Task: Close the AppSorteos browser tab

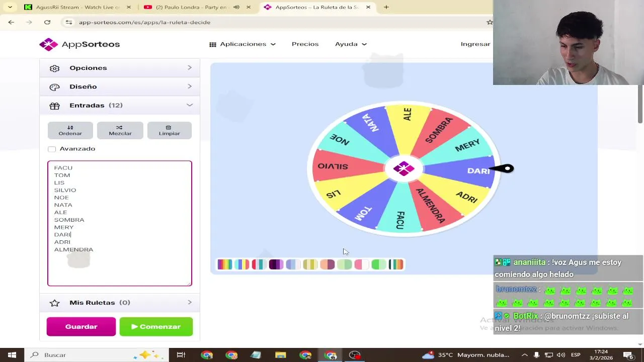Action: tap(368, 7)
